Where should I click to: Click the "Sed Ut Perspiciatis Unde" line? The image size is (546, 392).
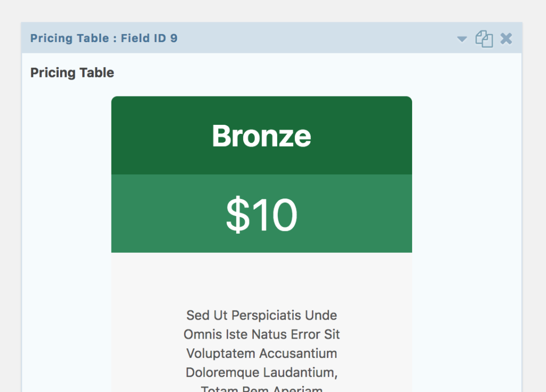[261, 315]
